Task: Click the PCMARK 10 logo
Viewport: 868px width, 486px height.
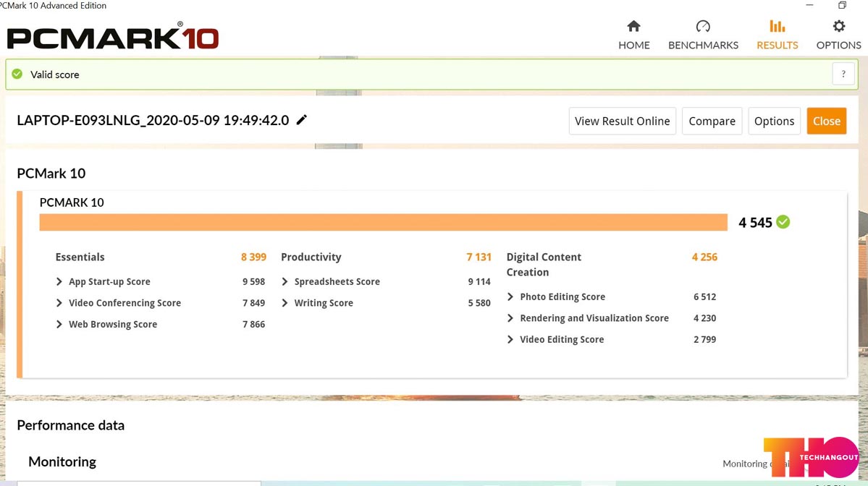Action: coord(113,36)
